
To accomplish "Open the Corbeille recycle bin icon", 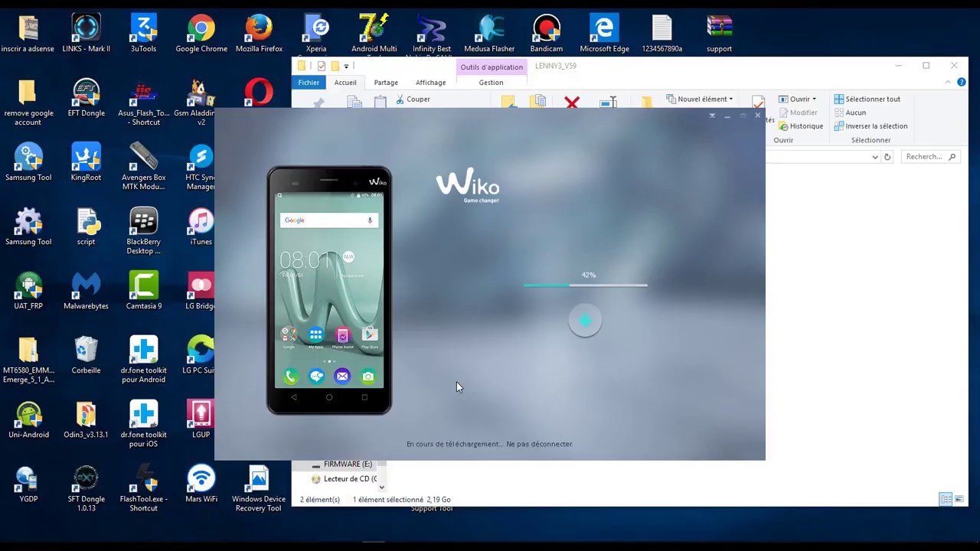I will (x=86, y=354).
